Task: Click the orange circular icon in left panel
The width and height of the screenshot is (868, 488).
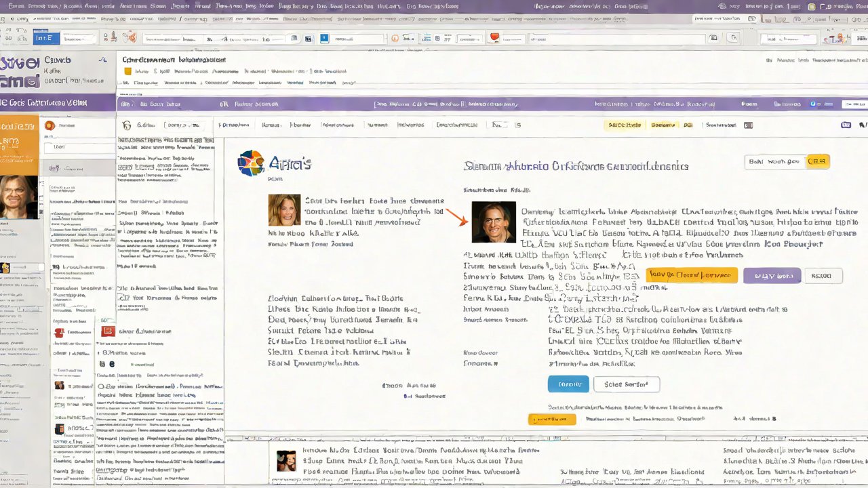Action: pyautogui.click(x=49, y=125)
